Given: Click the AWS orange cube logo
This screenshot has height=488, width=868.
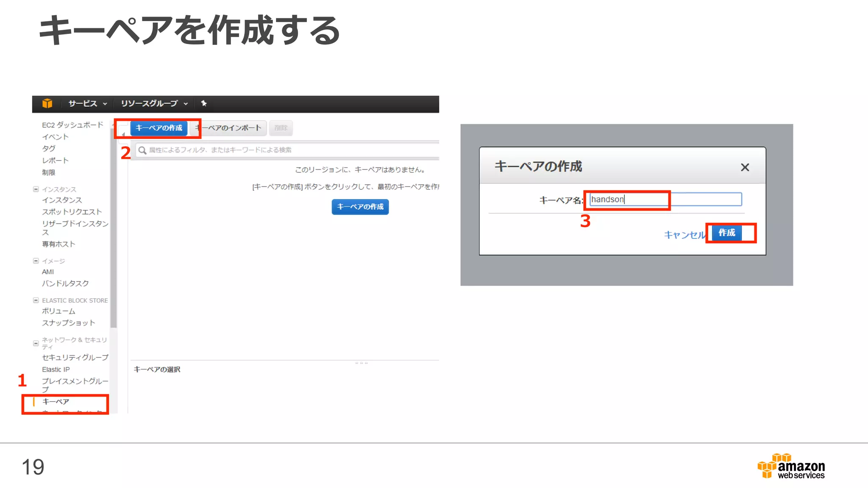Looking at the screenshot, I should point(47,103).
